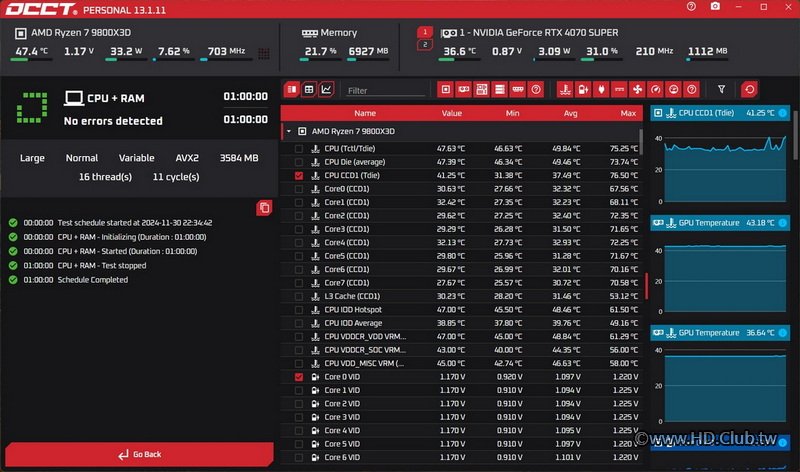Copy the test log to clipboard
This screenshot has width=800, height=472.
pos(264,208)
